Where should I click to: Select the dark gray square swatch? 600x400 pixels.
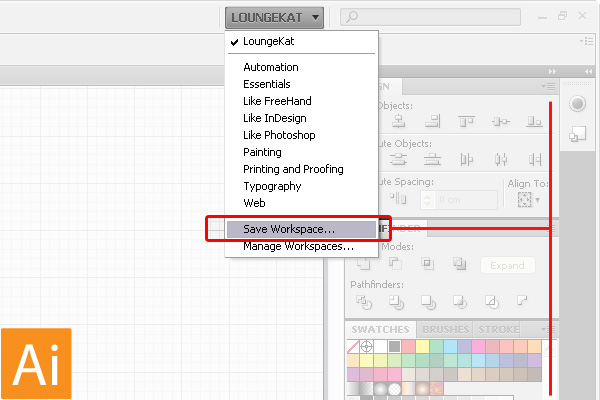click(394, 346)
